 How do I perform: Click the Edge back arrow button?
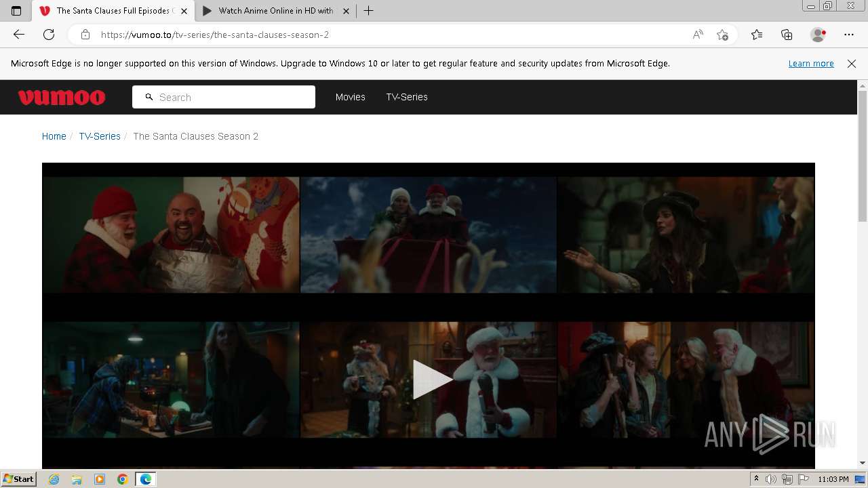(18, 35)
